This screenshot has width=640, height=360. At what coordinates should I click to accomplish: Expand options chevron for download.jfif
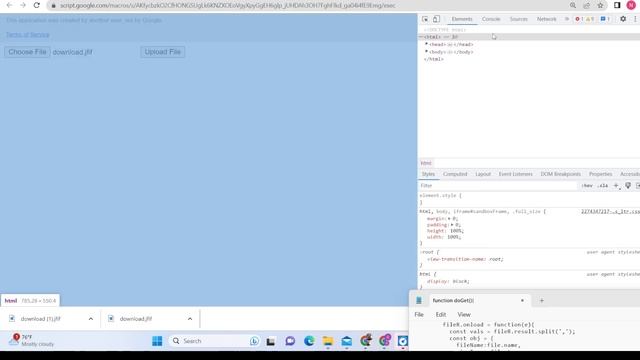click(x=190, y=319)
